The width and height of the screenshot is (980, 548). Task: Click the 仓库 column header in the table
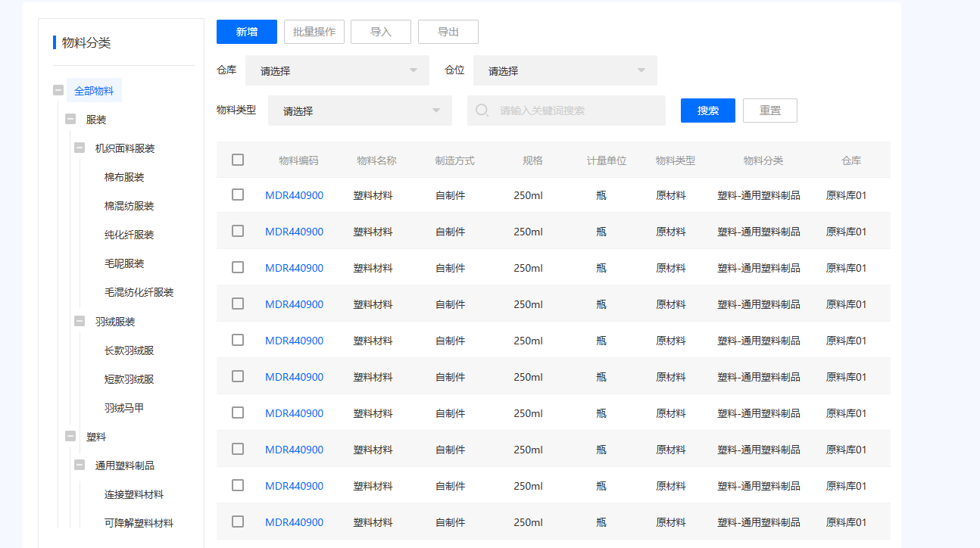851,160
